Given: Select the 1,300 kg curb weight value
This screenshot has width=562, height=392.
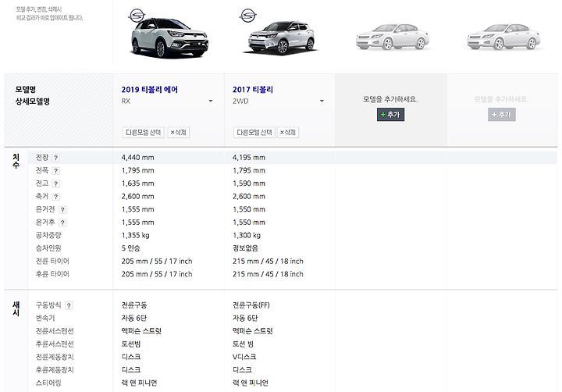Looking at the screenshot, I should 247,235.
